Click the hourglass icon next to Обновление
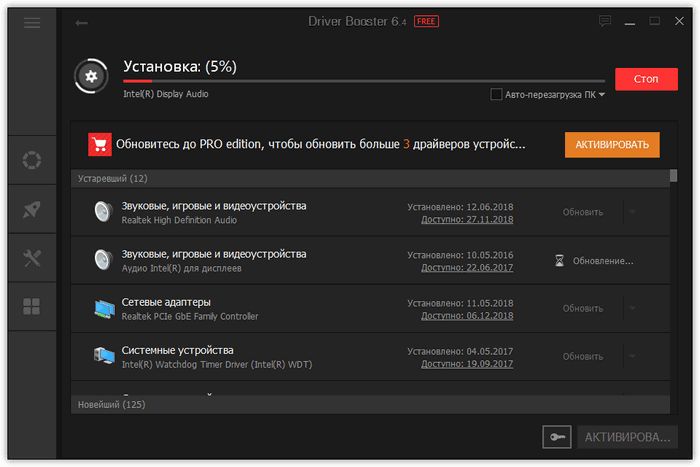This screenshot has width=700, height=467. (559, 260)
